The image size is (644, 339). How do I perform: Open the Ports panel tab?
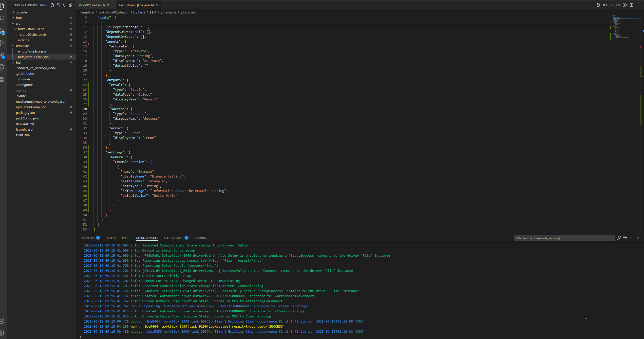pyautogui.click(x=126, y=238)
